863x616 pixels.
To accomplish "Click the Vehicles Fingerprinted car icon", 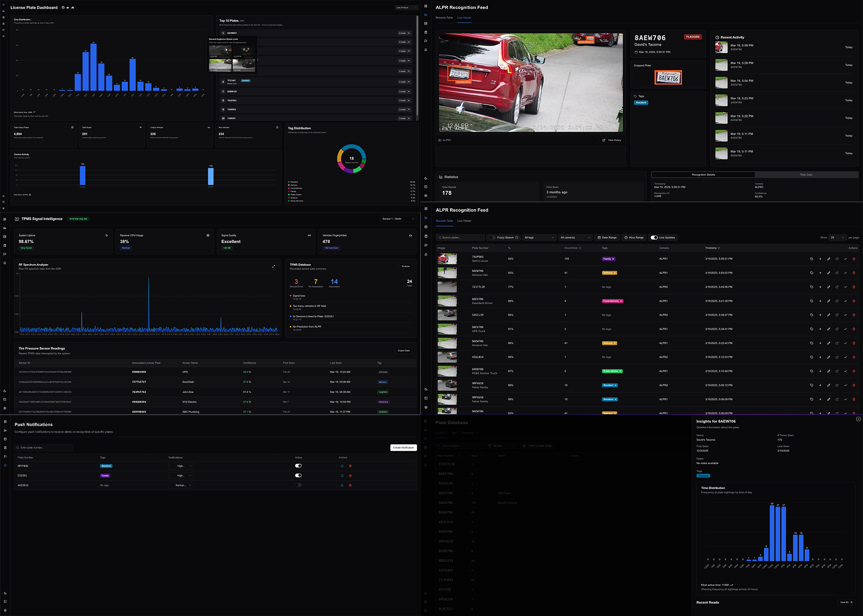I will 411,235.
